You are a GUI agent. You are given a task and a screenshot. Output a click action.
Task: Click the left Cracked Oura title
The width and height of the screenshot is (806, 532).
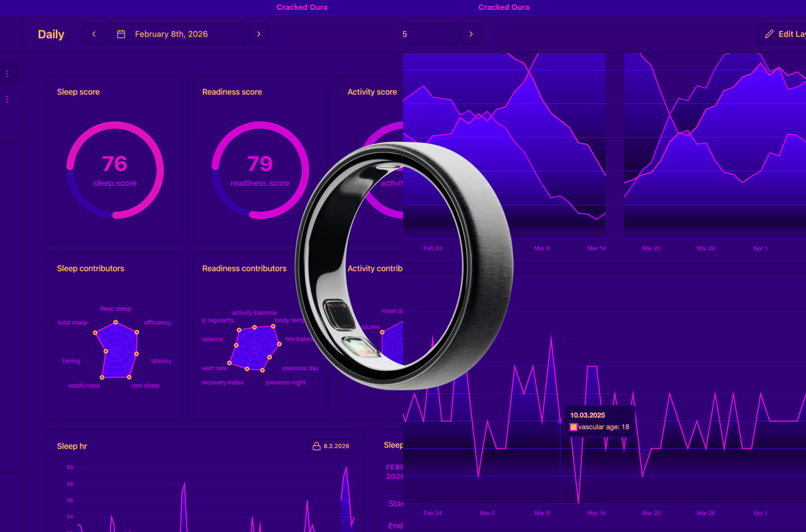[x=302, y=7]
